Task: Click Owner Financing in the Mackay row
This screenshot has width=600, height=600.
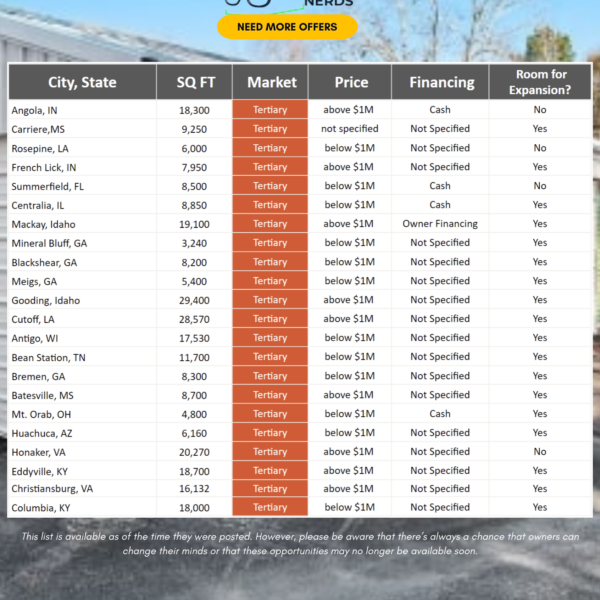Action: point(440,224)
